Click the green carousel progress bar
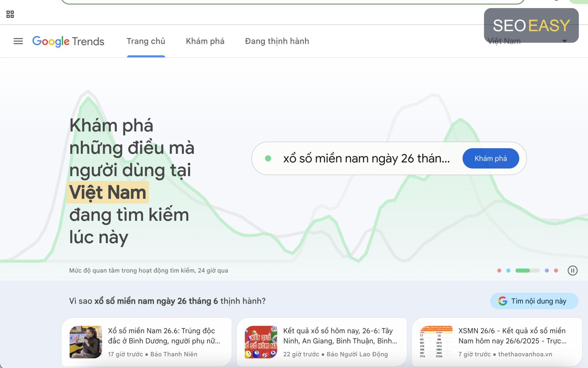Screen dimensions: 588x368 click(527, 270)
